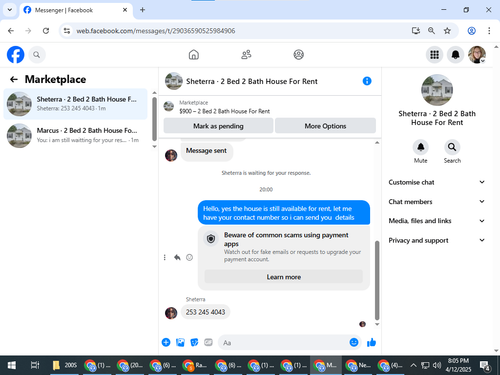Open the browser zoom magnifier icon
Image resolution: width=500 pixels, height=375 pixels.
(x=431, y=31)
